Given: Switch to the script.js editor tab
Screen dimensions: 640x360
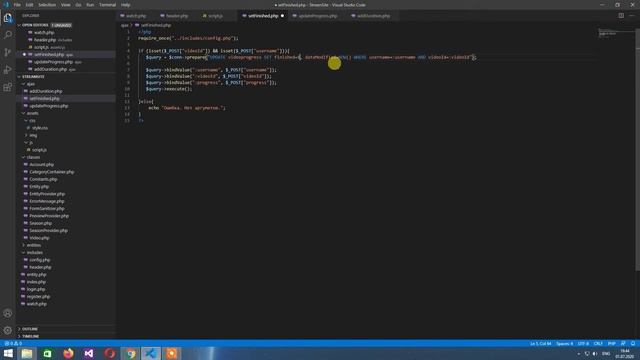Looking at the screenshot, I should [x=216, y=16].
